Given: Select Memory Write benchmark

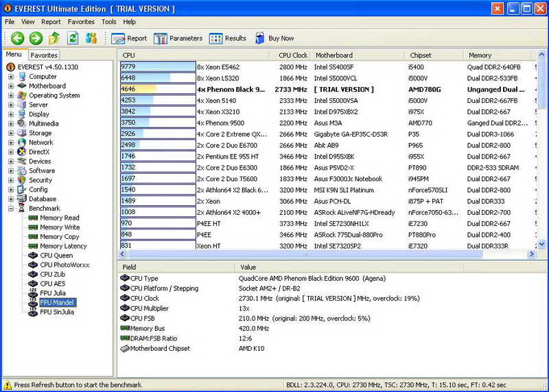Looking at the screenshot, I should click(60, 227).
